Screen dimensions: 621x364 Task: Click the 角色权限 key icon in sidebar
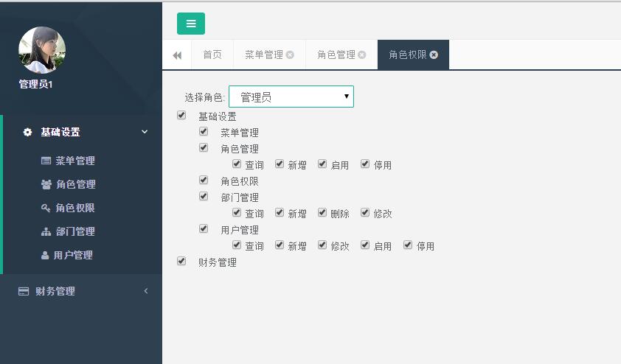[46, 208]
